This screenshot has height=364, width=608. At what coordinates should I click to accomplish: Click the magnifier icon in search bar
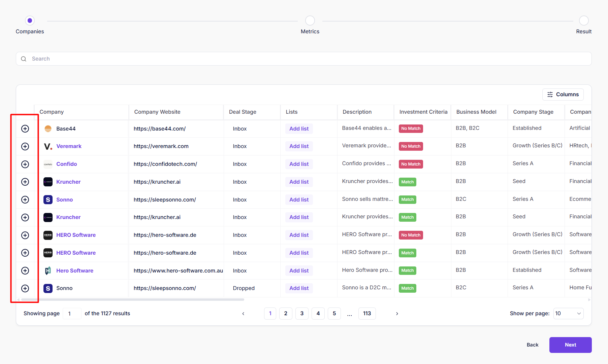pyautogui.click(x=24, y=59)
